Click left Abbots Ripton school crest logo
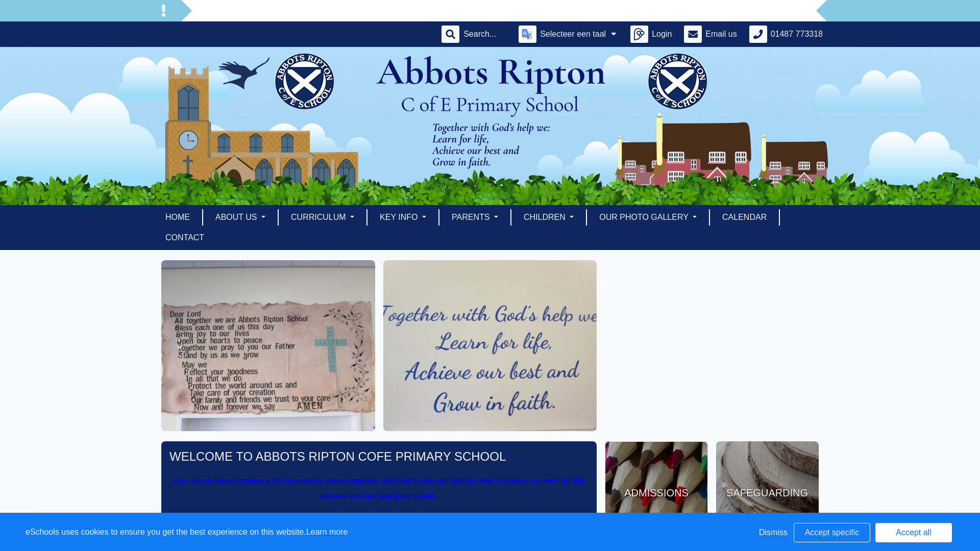The image size is (980, 551). click(x=305, y=81)
